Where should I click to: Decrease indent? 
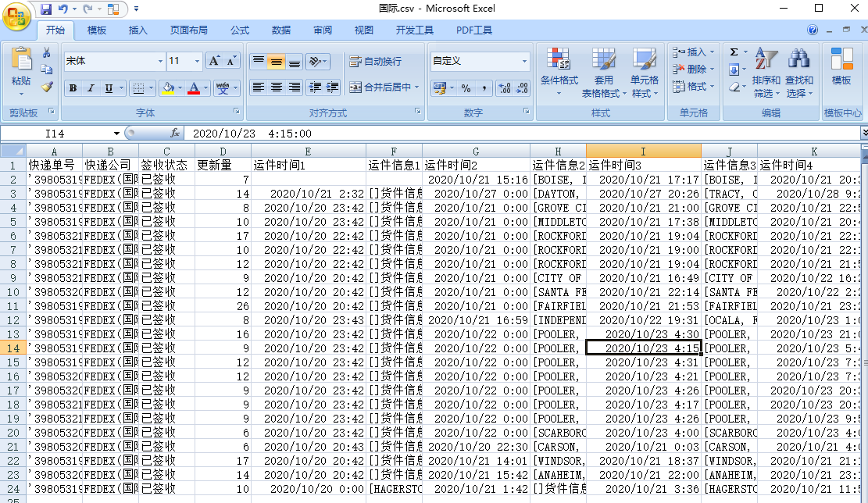[315, 87]
